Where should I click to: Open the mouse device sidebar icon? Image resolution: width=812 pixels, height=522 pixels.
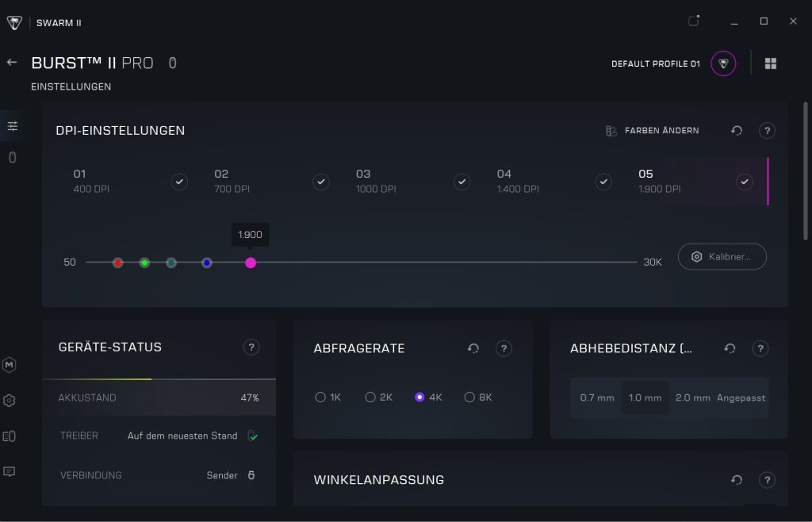click(12, 158)
